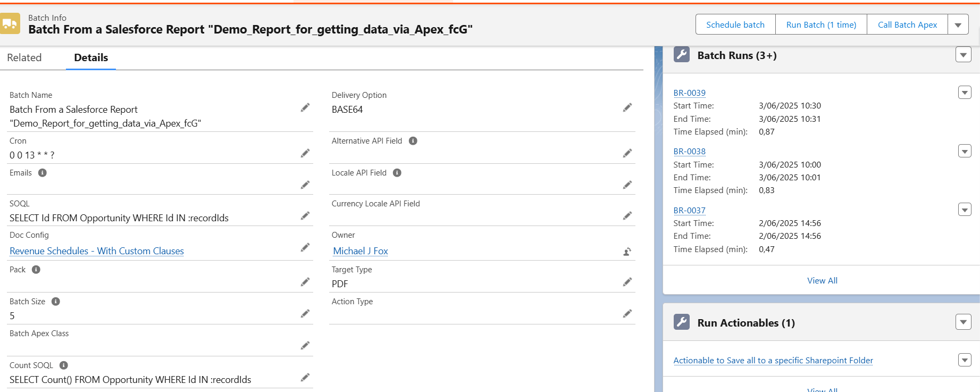Edit the Currency Locale API Field pencil icon

627,215
